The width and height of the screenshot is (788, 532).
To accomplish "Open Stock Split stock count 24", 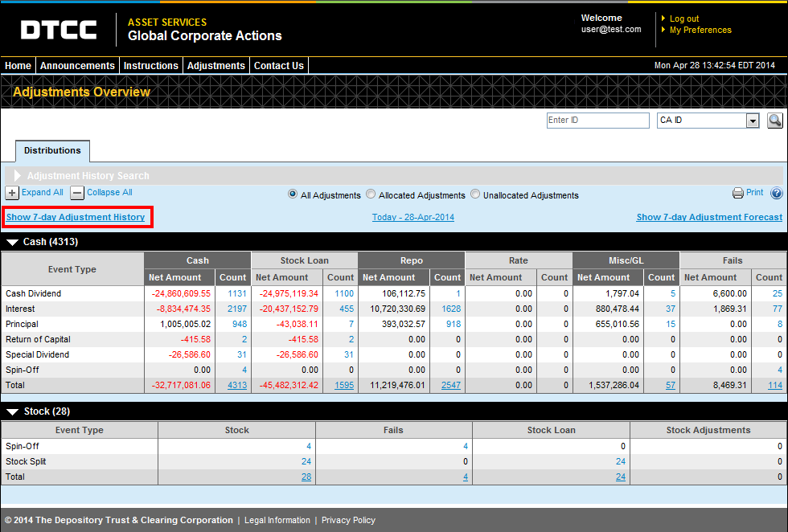I will pyautogui.click(x=306, y=461).
